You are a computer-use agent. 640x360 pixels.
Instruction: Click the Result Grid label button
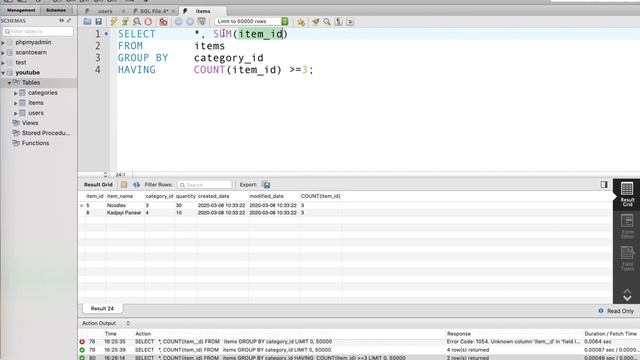coord(98,185)
